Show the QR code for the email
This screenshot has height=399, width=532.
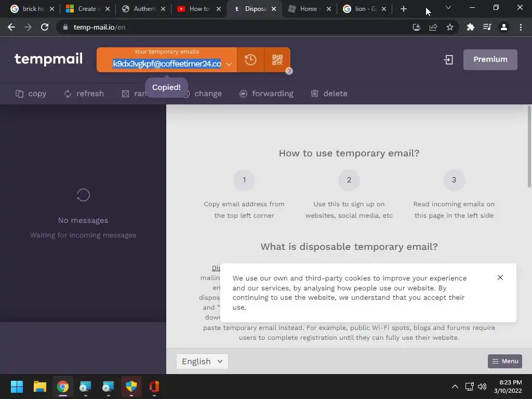[277, 60]
